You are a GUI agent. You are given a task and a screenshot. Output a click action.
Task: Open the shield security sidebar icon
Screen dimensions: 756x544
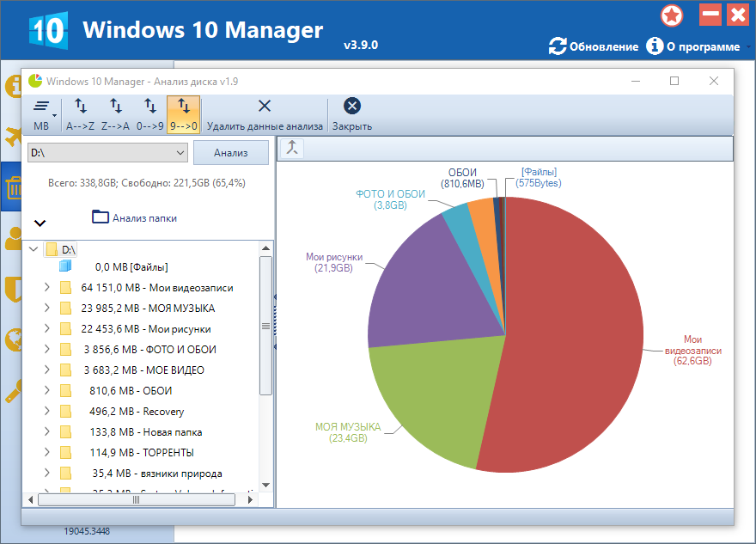(14, 290)
